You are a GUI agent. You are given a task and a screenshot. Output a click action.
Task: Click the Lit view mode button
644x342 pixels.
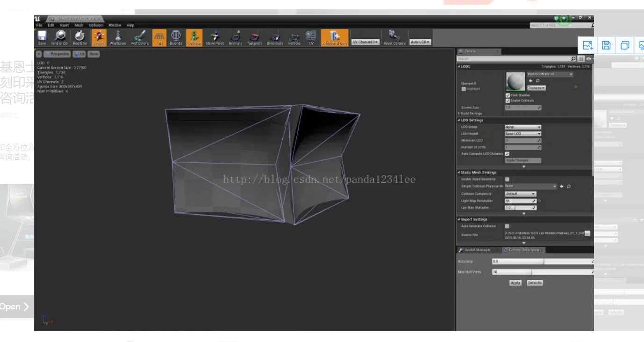click(79, 54)
